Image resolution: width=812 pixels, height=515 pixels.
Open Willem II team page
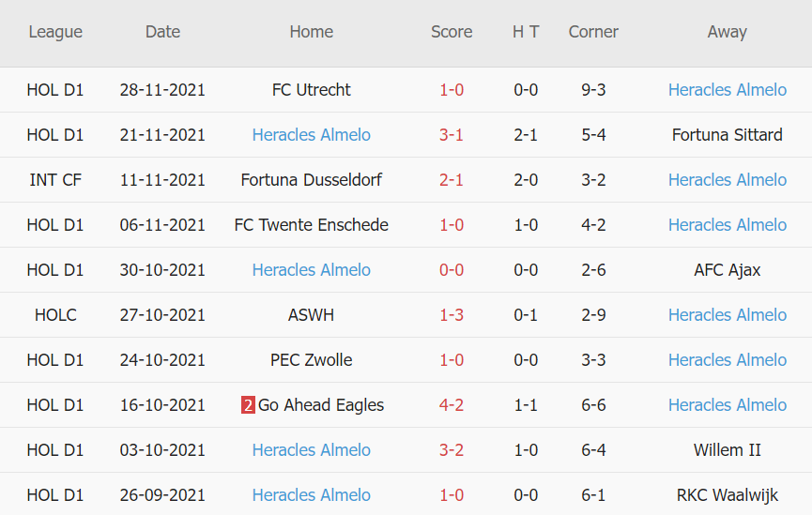(x=728, y=450)
